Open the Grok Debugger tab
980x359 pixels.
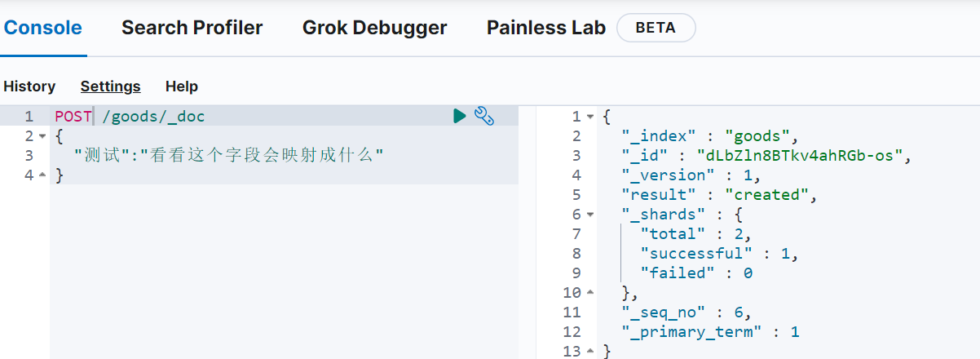374,28
